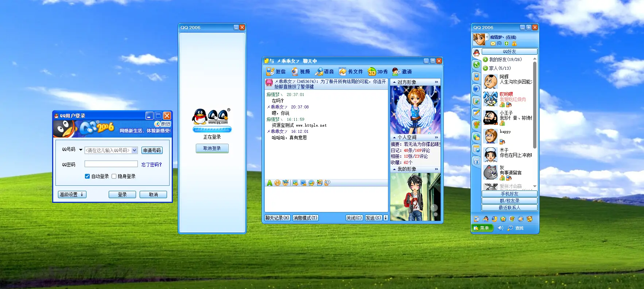Image resolution: width=644 pixels, height=289 pixels.
Task: Expand 高级设置 advanced settings
Action: tap(72, 194)
